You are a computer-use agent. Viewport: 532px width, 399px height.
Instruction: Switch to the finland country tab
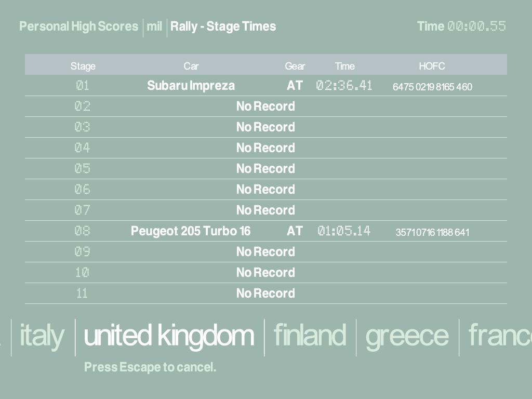(x=310, y=336)
